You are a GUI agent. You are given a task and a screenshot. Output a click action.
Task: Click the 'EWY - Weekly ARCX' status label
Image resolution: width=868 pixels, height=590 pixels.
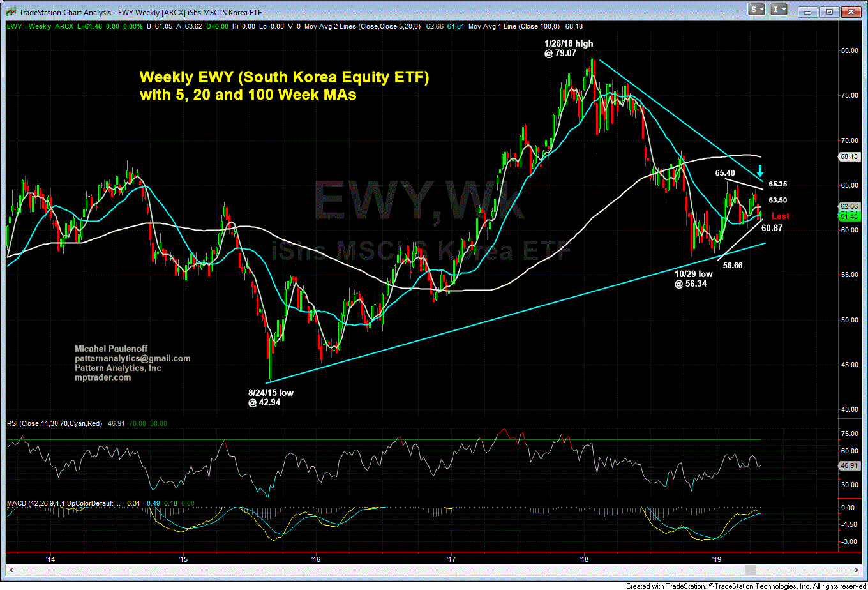[39, 26]
